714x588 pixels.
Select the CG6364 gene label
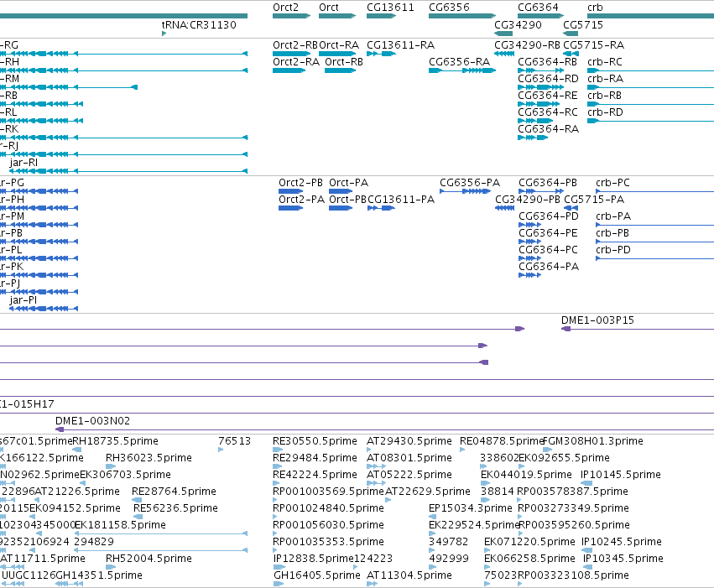(x=538, y=8)
